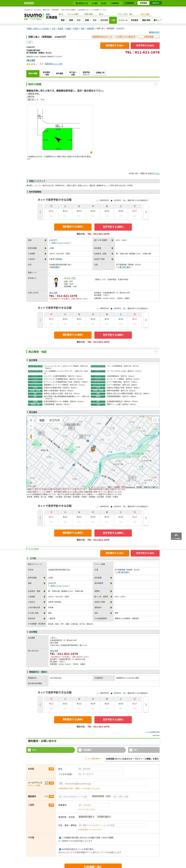Click the help icon beside 土地面積 row
This screenshot has width=186, height=868.
click(45, 254)
